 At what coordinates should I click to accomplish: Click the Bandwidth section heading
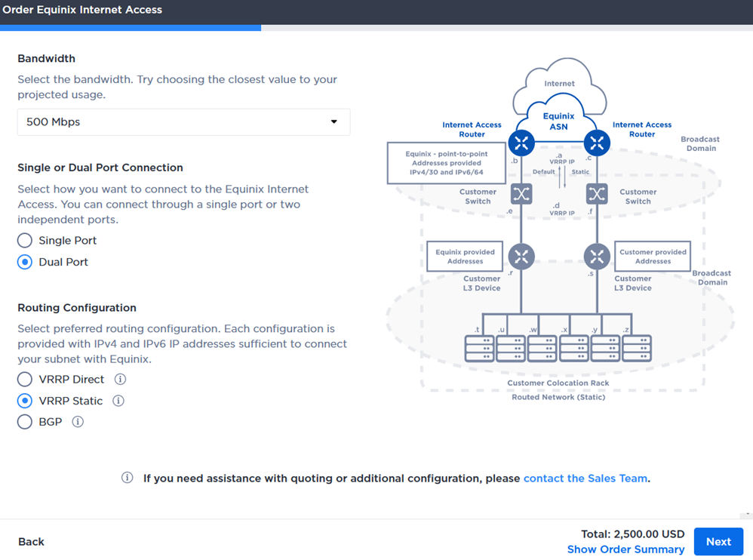click(47, 59)
